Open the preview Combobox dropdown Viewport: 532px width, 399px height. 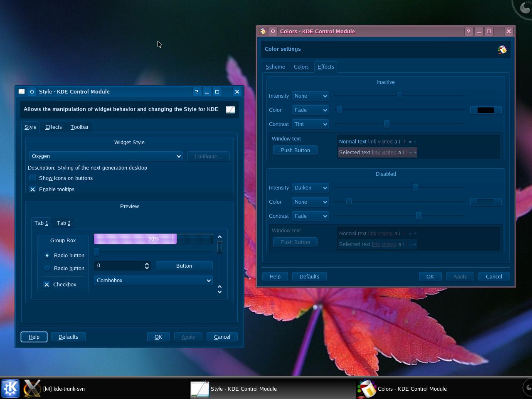coord(153,281)
